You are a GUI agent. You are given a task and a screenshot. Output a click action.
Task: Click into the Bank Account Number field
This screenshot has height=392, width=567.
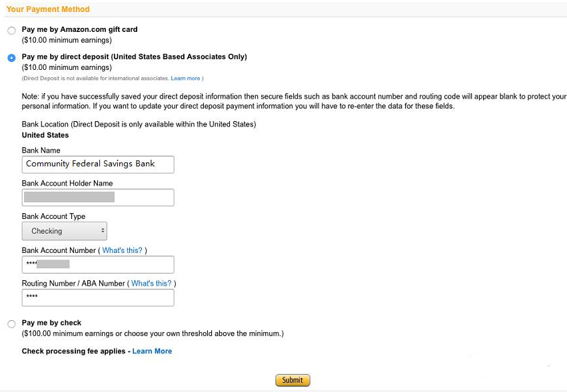coord(98,264)
